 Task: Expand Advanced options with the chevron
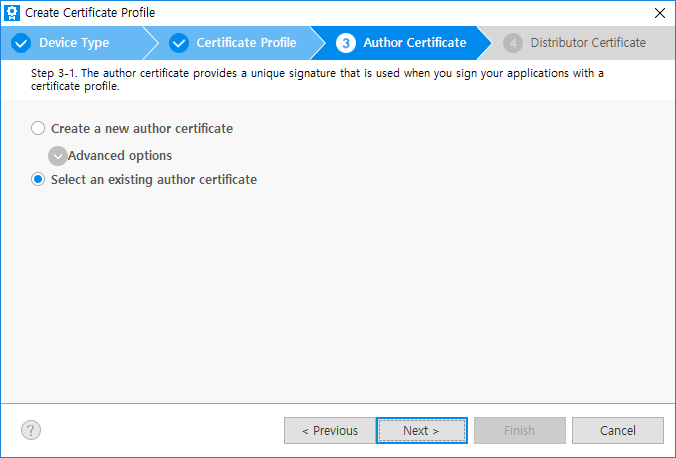tap(58, 156)
